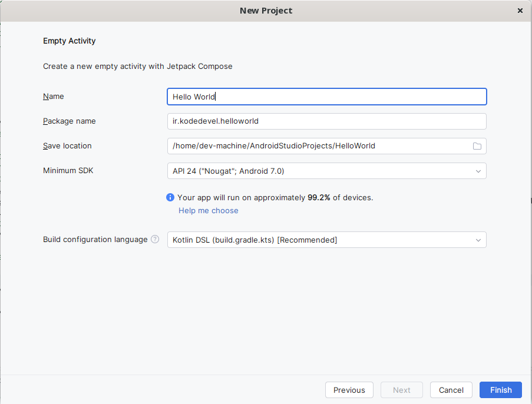Click the Name input field

click(x=327, y=97)
